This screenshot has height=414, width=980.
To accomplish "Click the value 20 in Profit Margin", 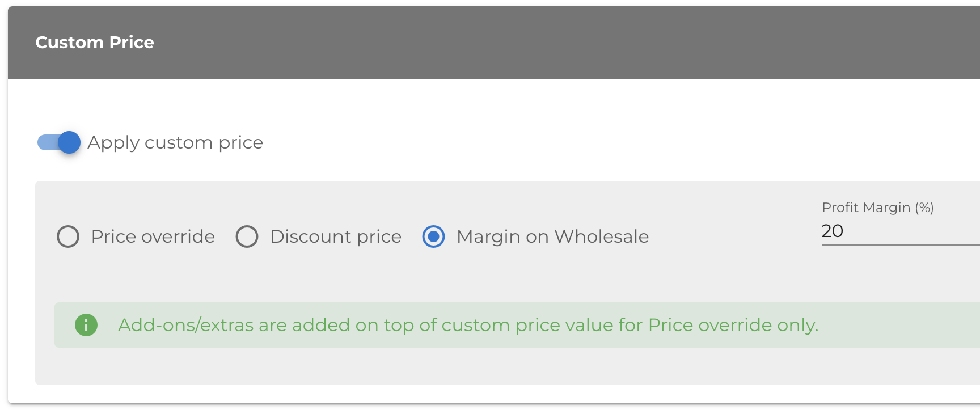I will click(833, 231).
